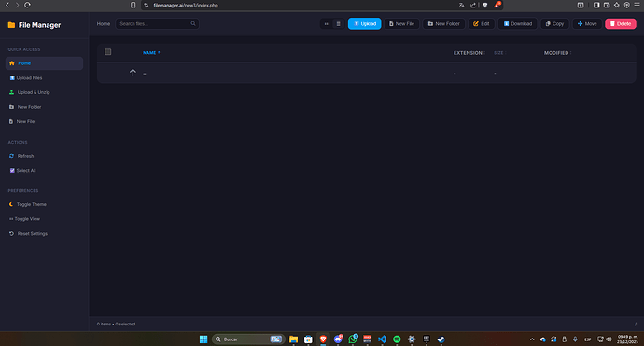
Task: Open Visual Studio Code from taskbar
Action: point(382,339)
